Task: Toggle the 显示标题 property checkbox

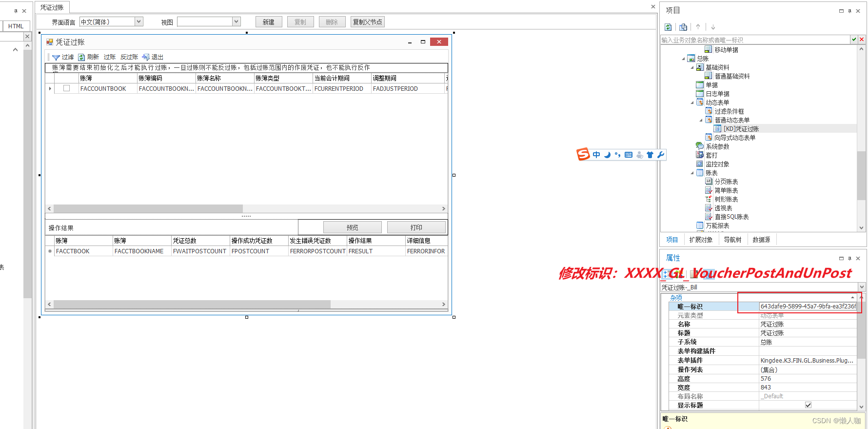Action: 808,405
